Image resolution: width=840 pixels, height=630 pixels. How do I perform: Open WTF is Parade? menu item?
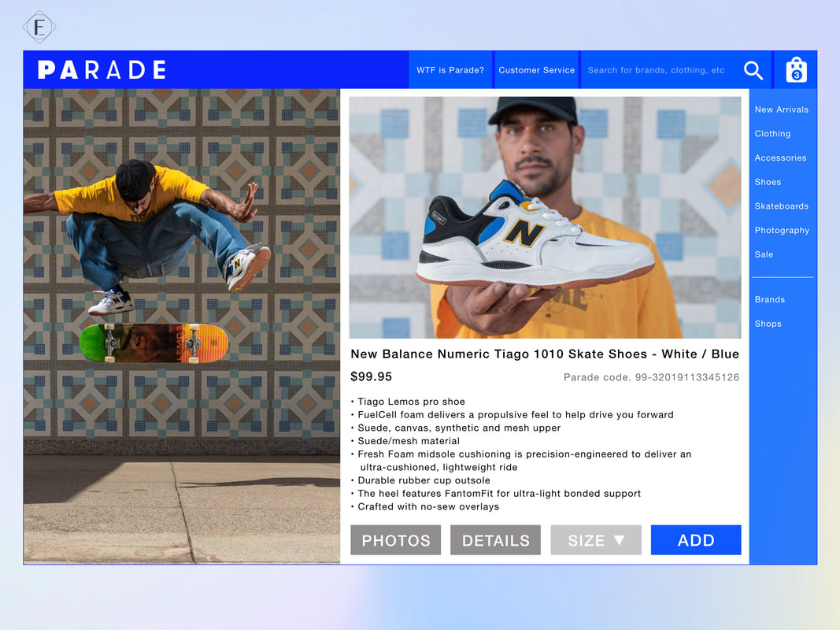point(450,70)
